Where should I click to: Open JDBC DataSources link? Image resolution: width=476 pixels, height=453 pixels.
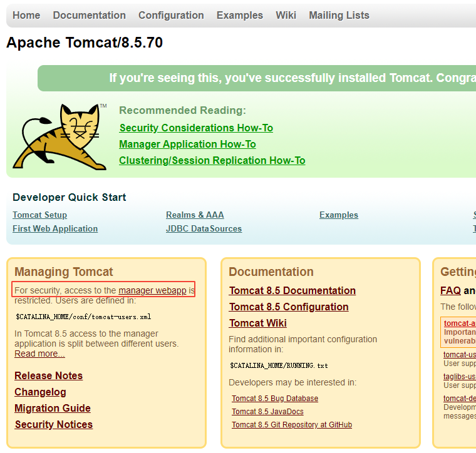[204, 228]
